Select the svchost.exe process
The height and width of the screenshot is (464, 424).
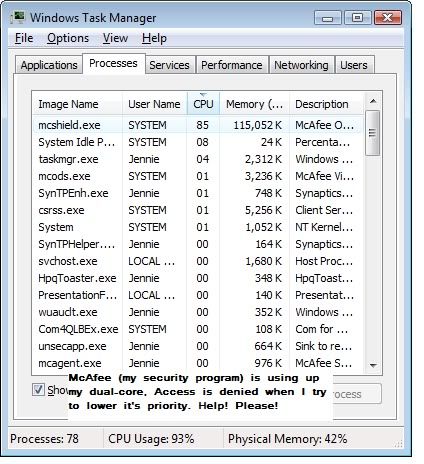click(198, 261)
